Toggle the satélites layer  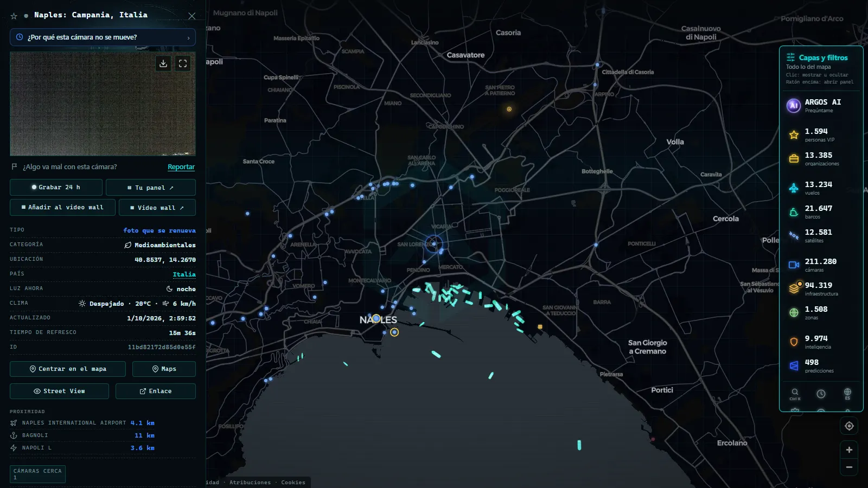[x=821, y=235]
